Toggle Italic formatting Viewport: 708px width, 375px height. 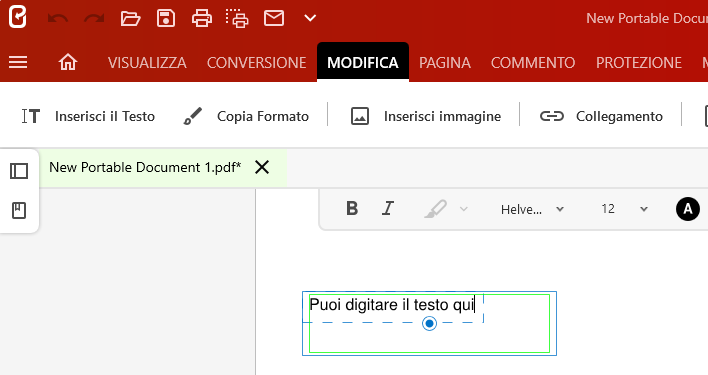pyautogui.click(x=387, y=208)
